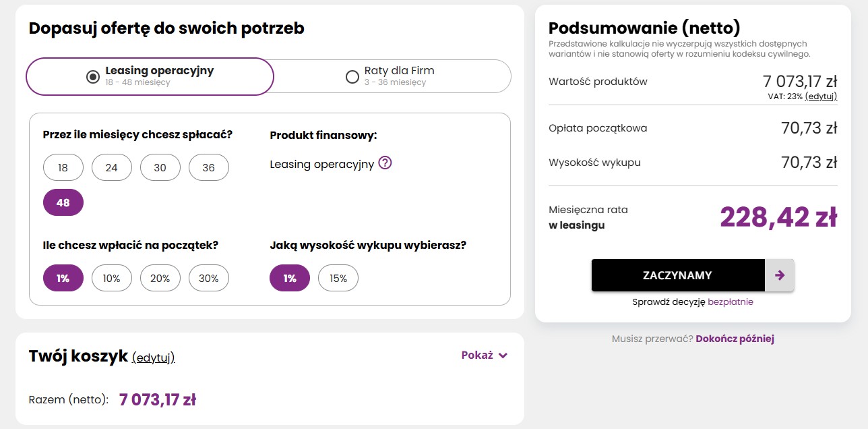This screenshot has width=868, height=429.
Task: Click the arrow icon beside ZACZYNAMY
Action: [x=780, y=275]
